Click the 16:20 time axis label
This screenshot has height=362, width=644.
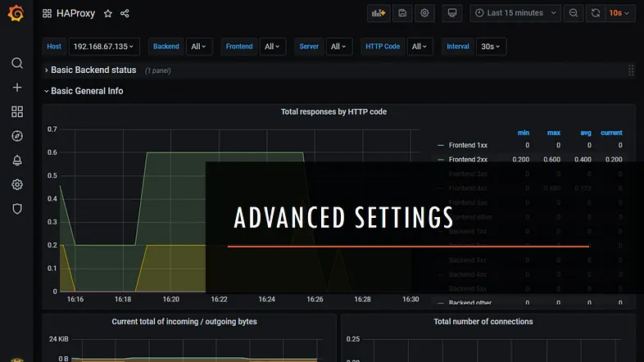pos(171,299)
